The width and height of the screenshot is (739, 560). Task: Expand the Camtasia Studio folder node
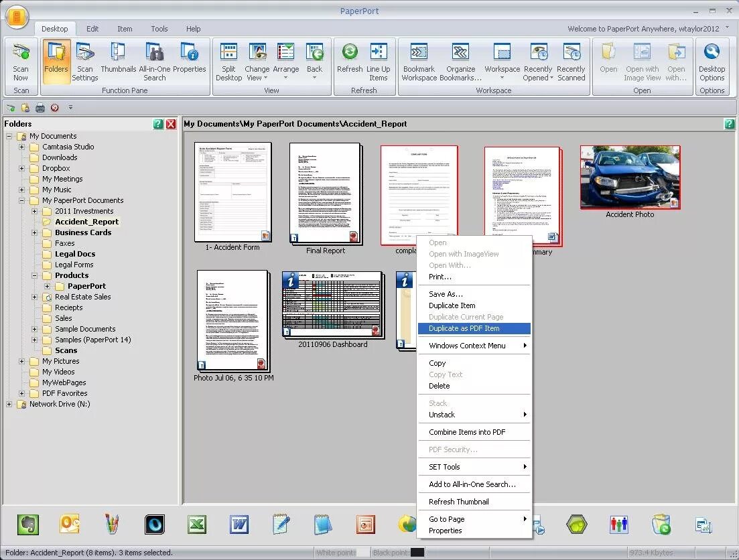click(21, 147)
